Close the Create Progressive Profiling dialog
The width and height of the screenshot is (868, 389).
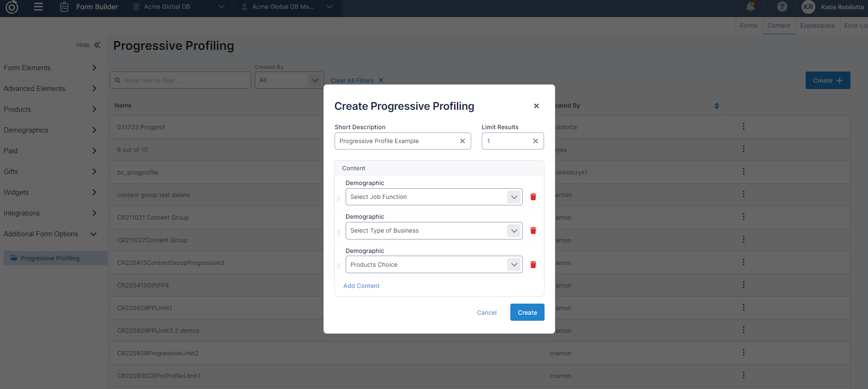536,106
